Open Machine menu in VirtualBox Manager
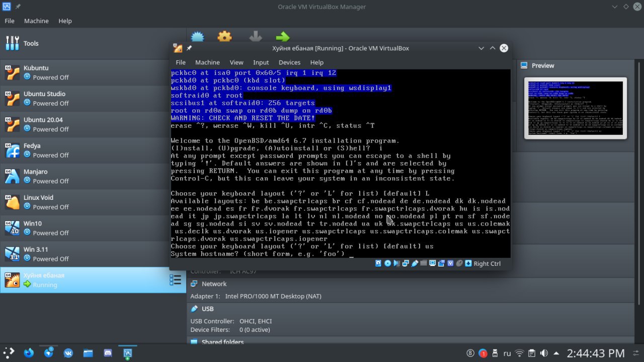Screen dimensions: 644x362 coord(36,21)
